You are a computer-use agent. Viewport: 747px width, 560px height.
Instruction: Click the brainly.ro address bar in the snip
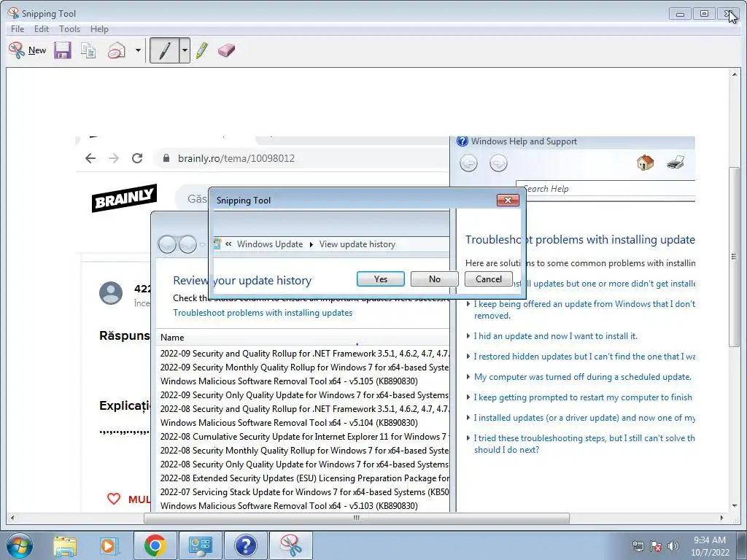coord(300,158)
